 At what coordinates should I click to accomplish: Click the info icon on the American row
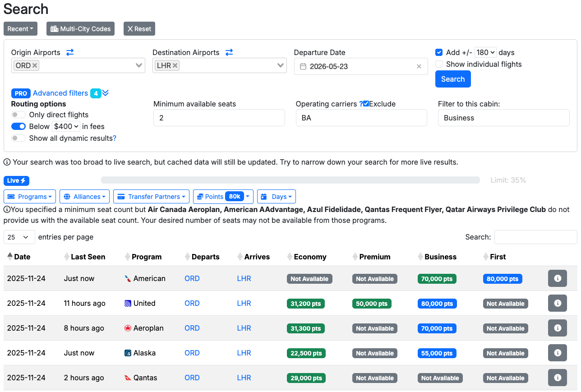point(557,278)
